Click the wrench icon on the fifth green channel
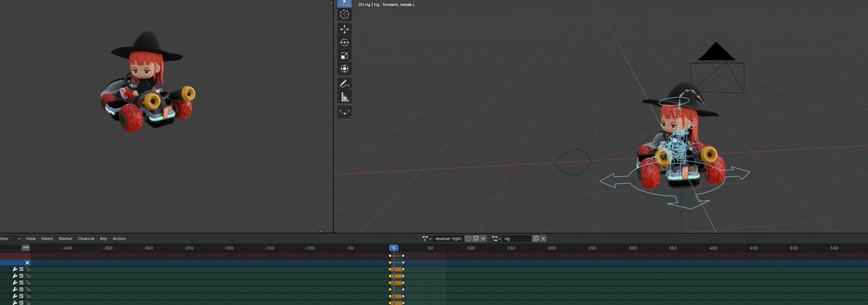868x305 pixels. pos(15,296)
